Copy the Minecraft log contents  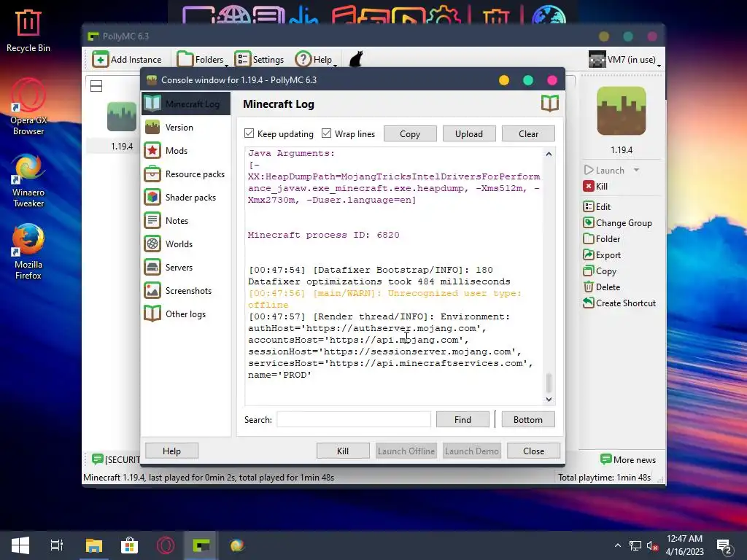(410, 134)
